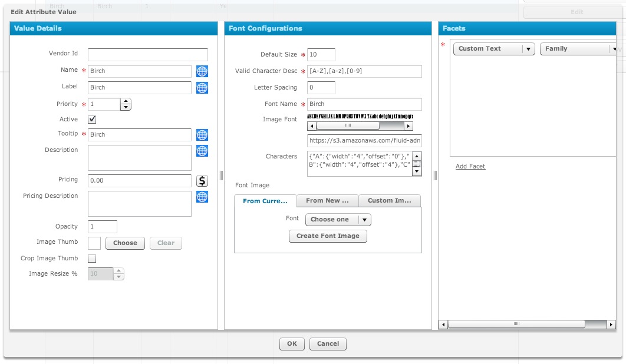Click the Add Facet link
This screenshot has height=364, width=626.
[470, 166]
